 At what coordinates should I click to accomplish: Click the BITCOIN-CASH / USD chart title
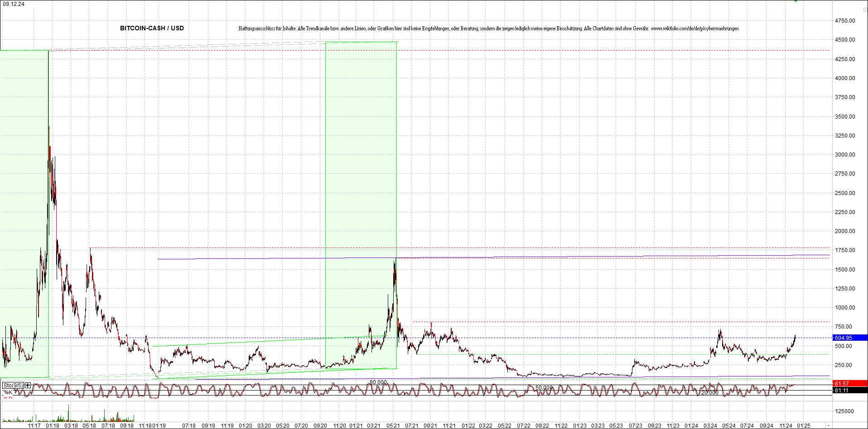(152, 28)
